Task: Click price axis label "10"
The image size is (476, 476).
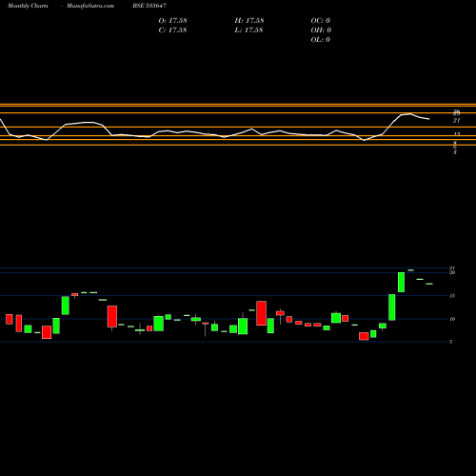Action: point(452,319)
